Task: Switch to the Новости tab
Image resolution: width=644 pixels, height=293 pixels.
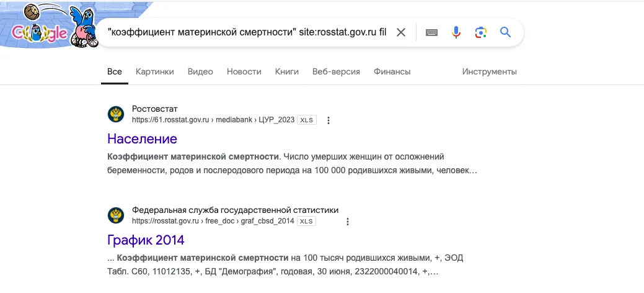Action: [244, 71]
